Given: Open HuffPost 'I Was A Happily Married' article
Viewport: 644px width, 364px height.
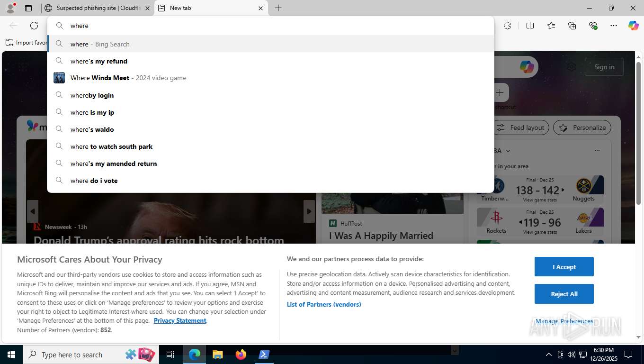Looking at the screenshot, I should pos(381,236).
